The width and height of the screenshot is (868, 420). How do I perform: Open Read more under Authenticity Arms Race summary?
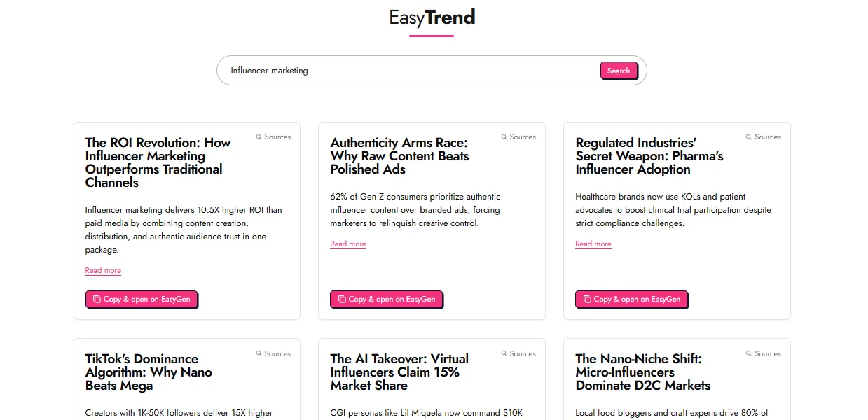pyautogui.click(x=348, y=244)
